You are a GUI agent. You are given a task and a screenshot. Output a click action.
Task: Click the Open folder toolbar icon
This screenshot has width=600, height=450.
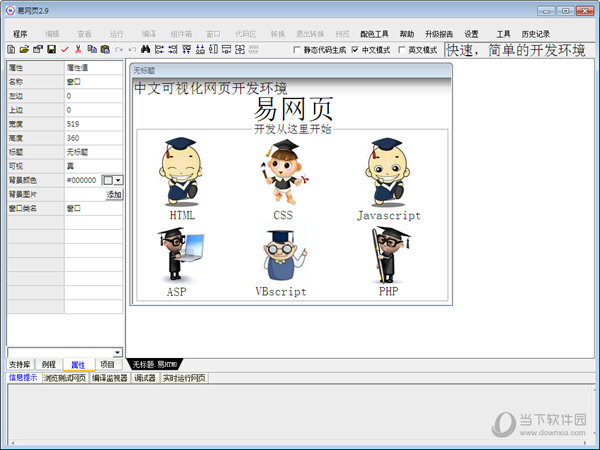[24, 49]
